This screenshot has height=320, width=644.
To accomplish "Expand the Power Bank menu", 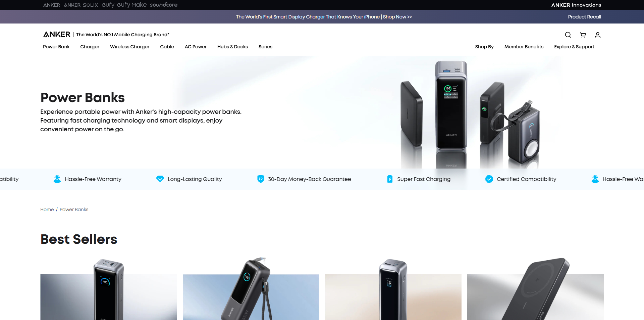I will click(x=56, y=47).
